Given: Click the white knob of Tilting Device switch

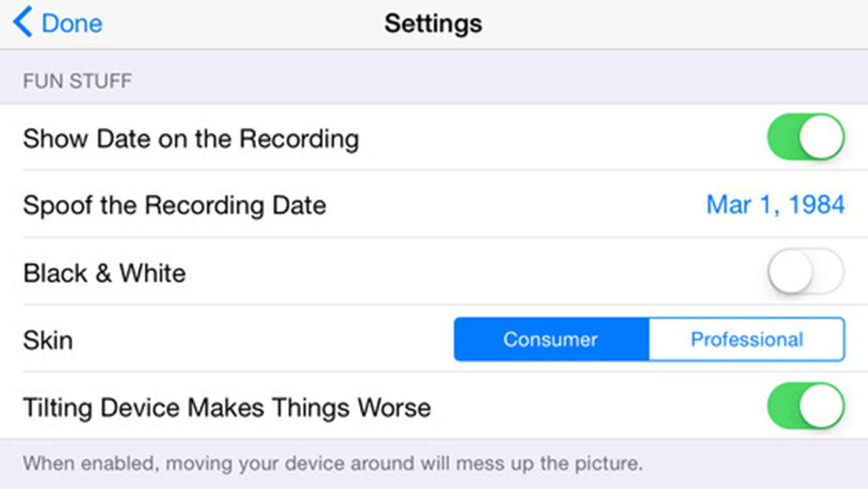Looking at the screenshot, I should pyautogui.click(x=821, y=406).
